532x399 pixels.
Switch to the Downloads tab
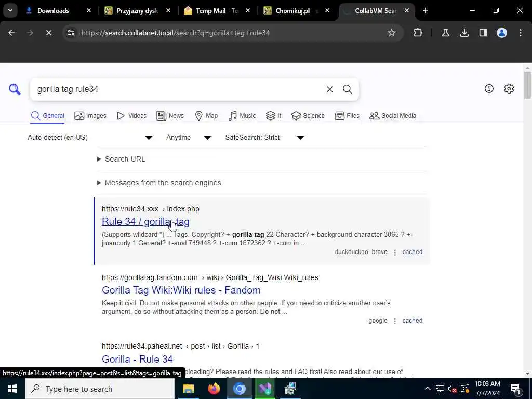click(x=53, y=11)
